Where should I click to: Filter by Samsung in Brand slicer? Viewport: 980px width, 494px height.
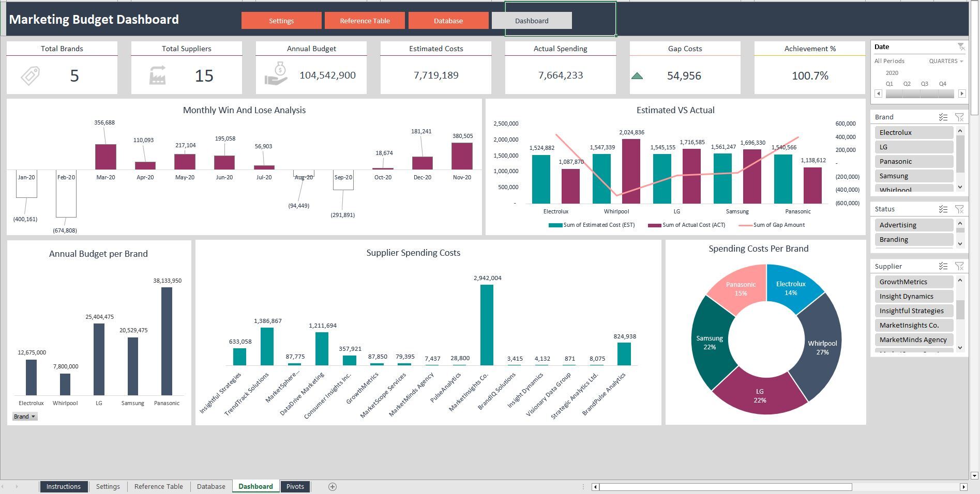click(914, 176)
